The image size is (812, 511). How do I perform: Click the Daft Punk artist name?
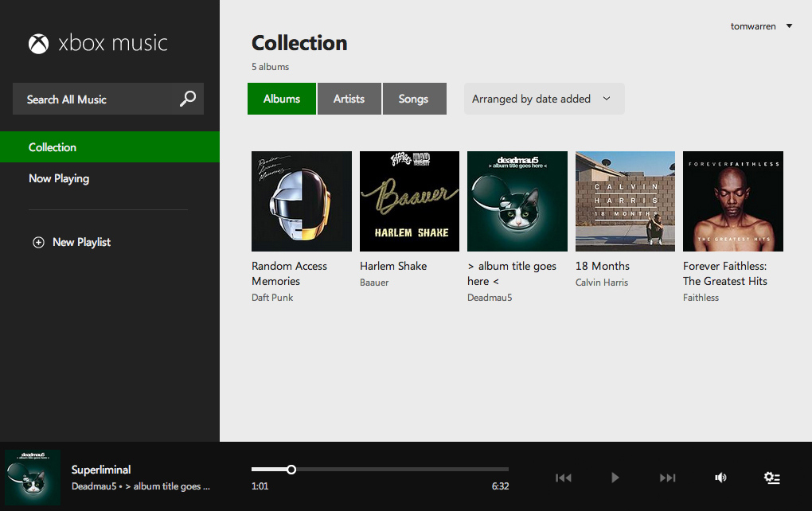pos(272,298)
